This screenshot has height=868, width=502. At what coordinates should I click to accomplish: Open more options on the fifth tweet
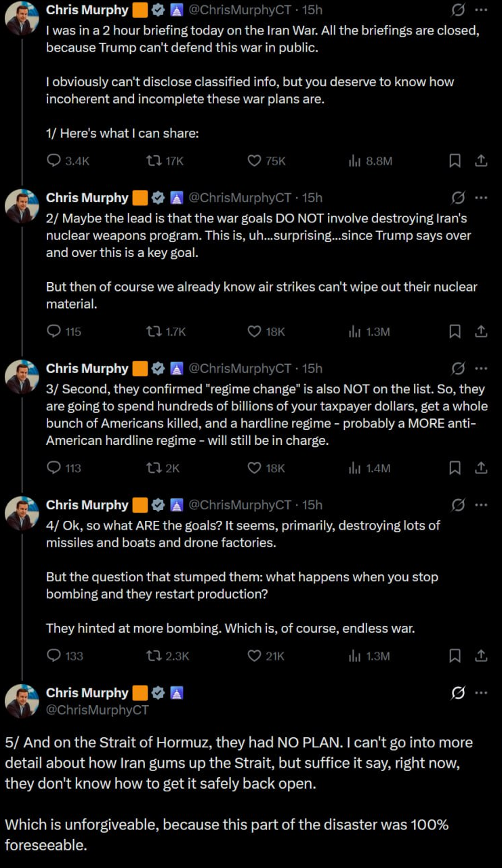(x=481, y=693)
